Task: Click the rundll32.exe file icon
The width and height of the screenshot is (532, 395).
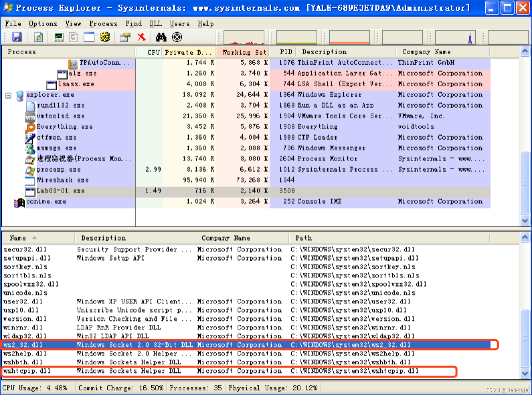Action: tap(30, 106)
